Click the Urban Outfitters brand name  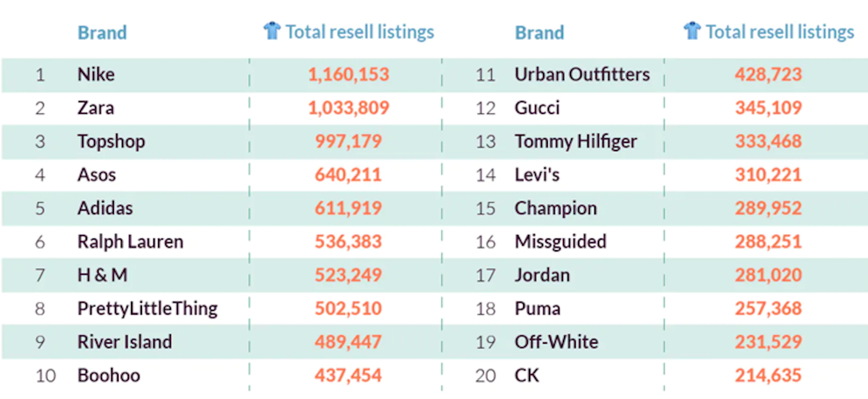582,75
